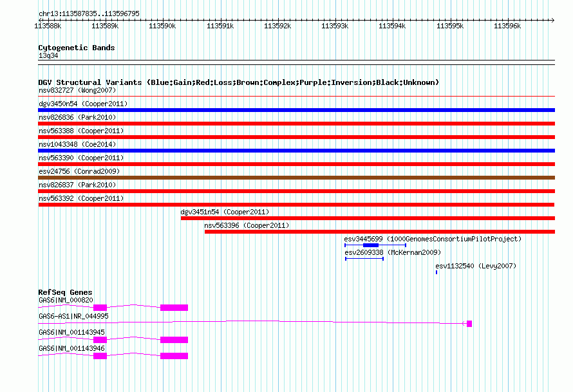Click the 113595k ruler tick label
This screenshot has height=392, width=573.
click(450, 26)
